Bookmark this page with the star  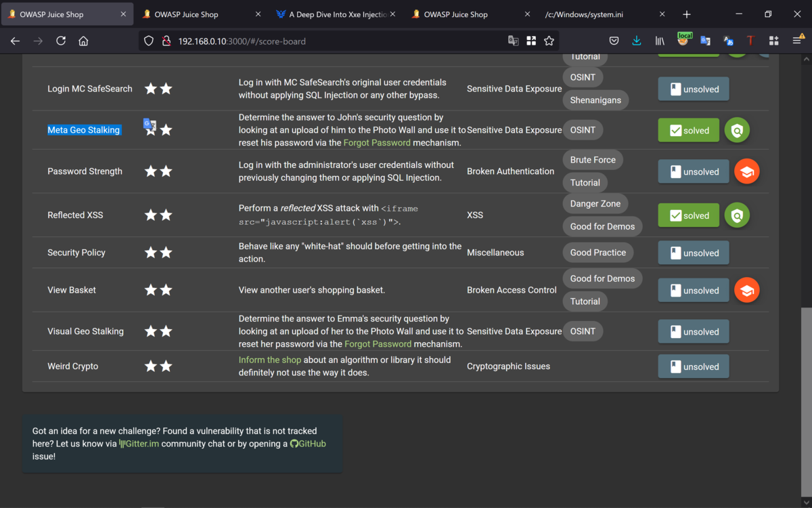(549, 41)
